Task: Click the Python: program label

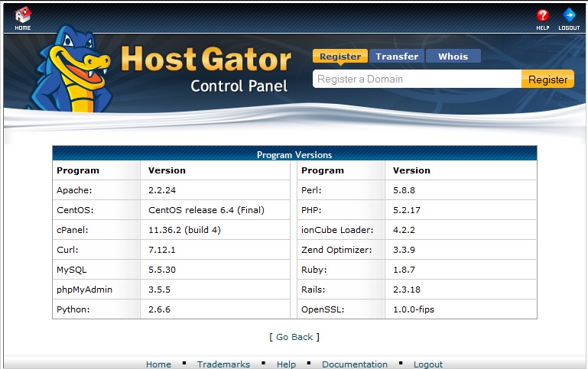Action: (x=73, y=309)
